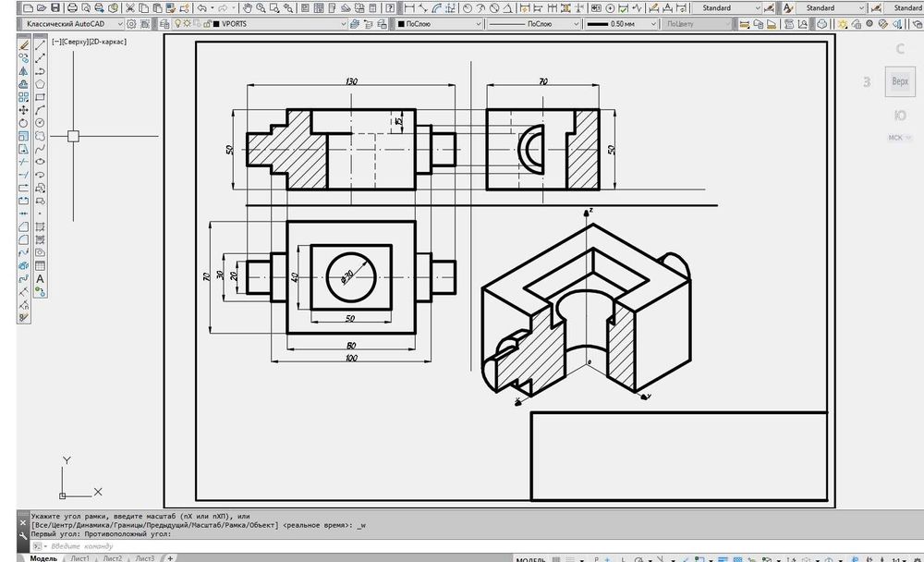Screen dimensions: 924x562
Task: Switch to the Лист2 layout tab
Action: pyautogui.click(x=112, y=558)
